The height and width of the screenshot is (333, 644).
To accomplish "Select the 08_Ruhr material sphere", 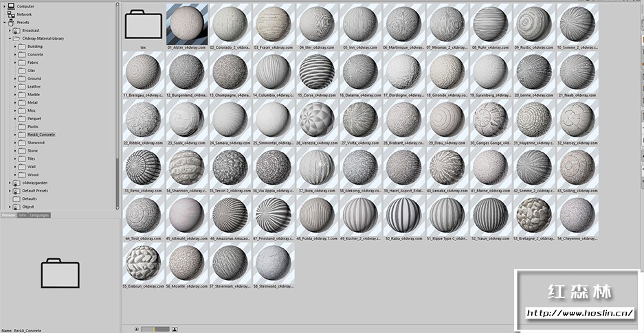I will point(490,23).
